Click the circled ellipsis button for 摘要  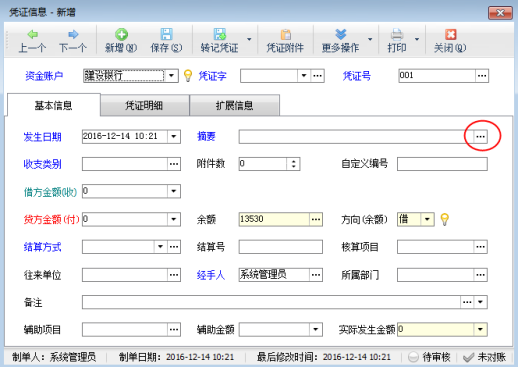pos(480,136)
